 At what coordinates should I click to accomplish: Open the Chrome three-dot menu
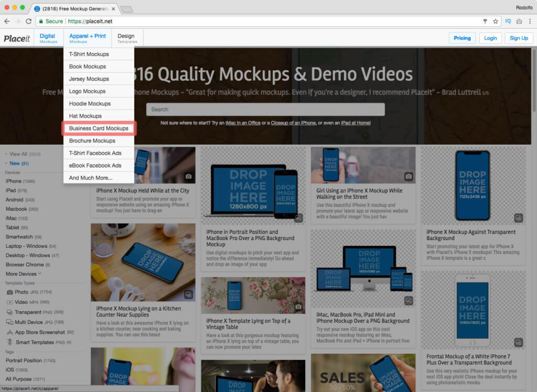[530, 21]
